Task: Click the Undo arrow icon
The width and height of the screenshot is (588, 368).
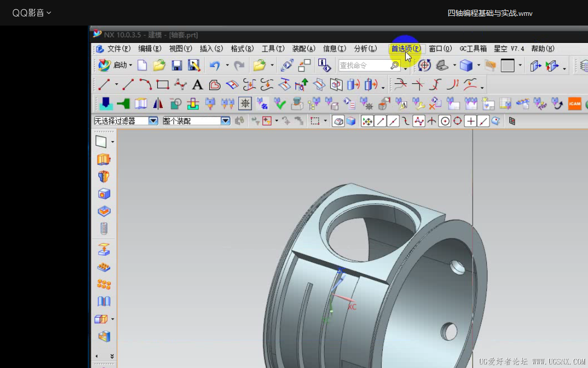Action: [x=215, y=65]
